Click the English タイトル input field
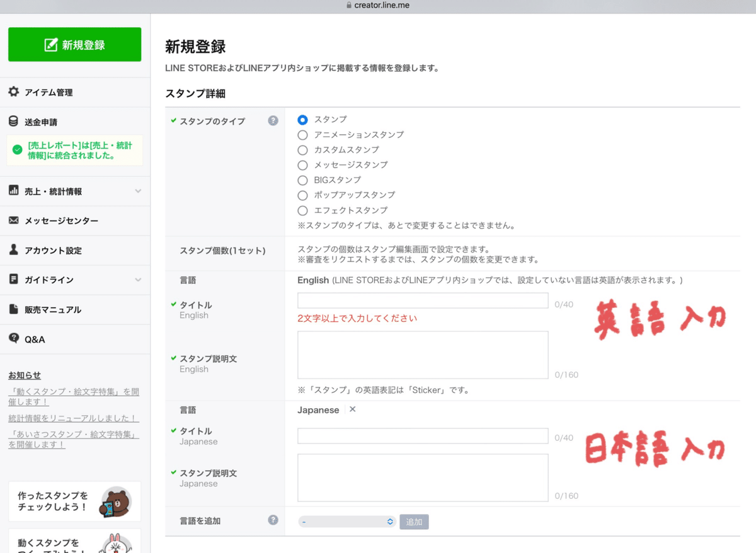This screenshot has width=756, height=553. click(423, 300)
